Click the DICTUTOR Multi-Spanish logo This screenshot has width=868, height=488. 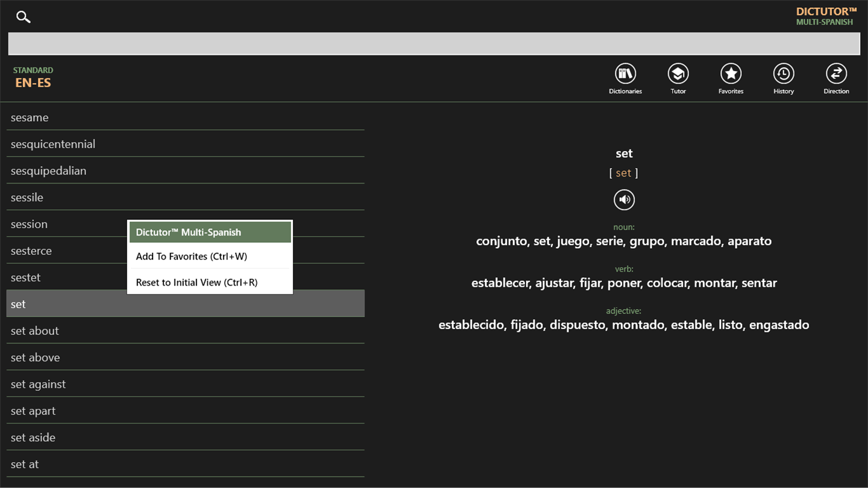point(826,16)
